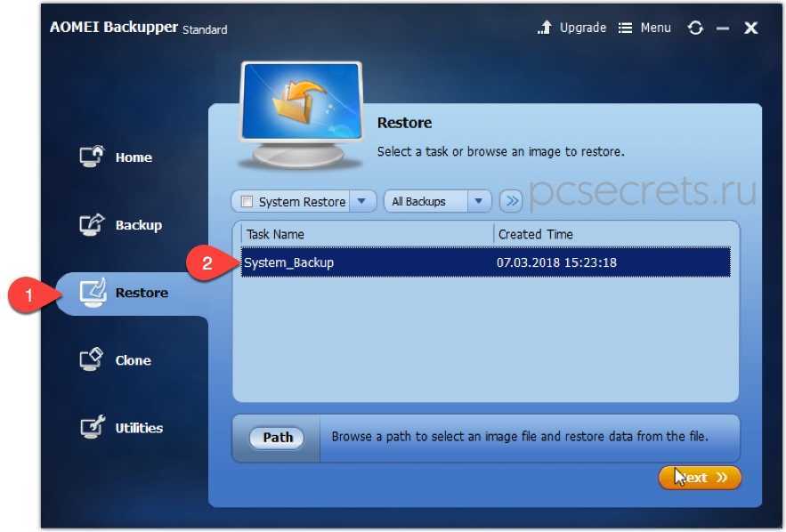
Task: Click the refresh icon in title bar
Action: [695, 28]
